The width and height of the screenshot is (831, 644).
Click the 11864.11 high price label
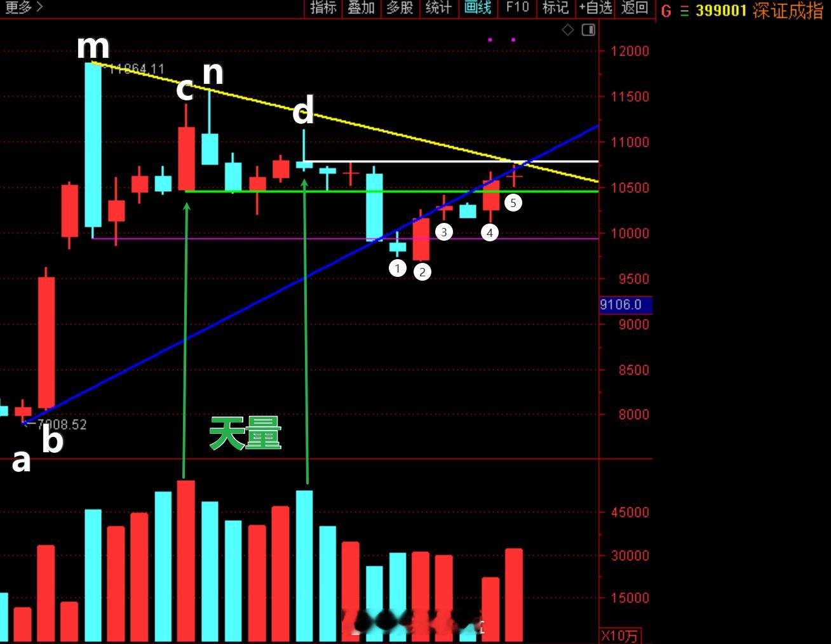click(137, 69)
